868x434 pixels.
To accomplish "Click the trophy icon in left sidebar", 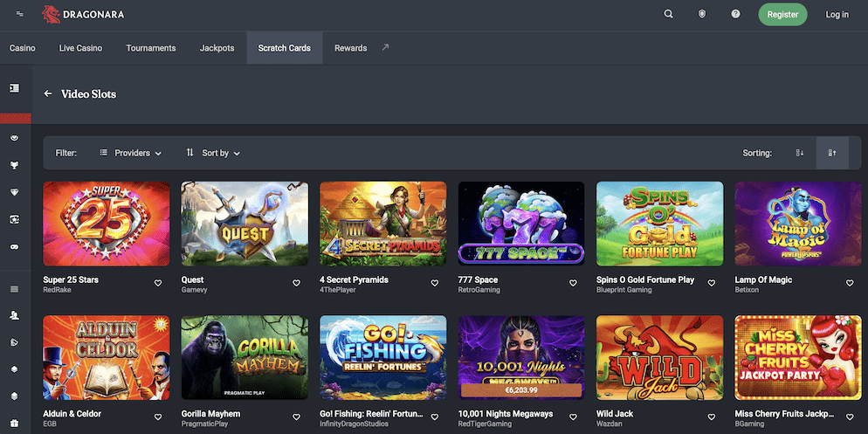I will [x=14, y=165].
